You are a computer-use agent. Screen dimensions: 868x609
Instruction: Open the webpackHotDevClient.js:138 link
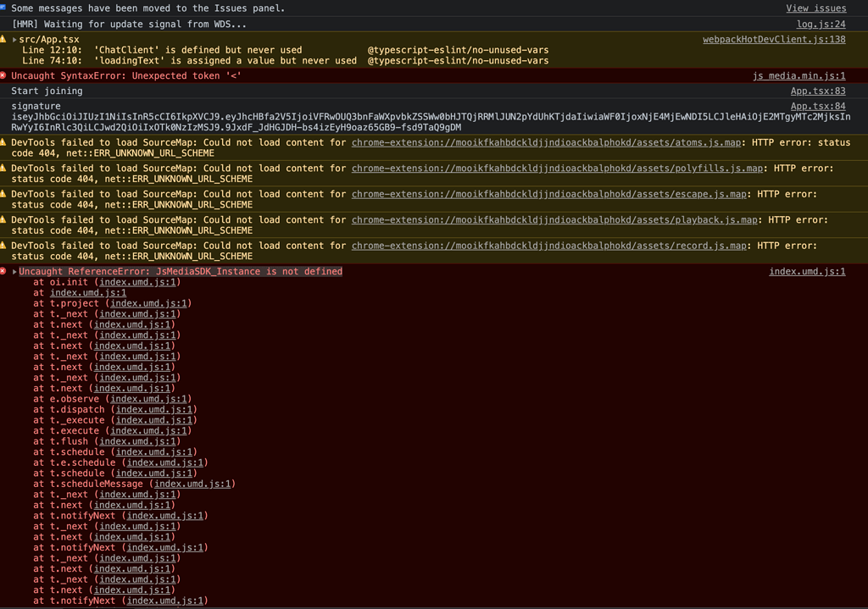[773, 38]
